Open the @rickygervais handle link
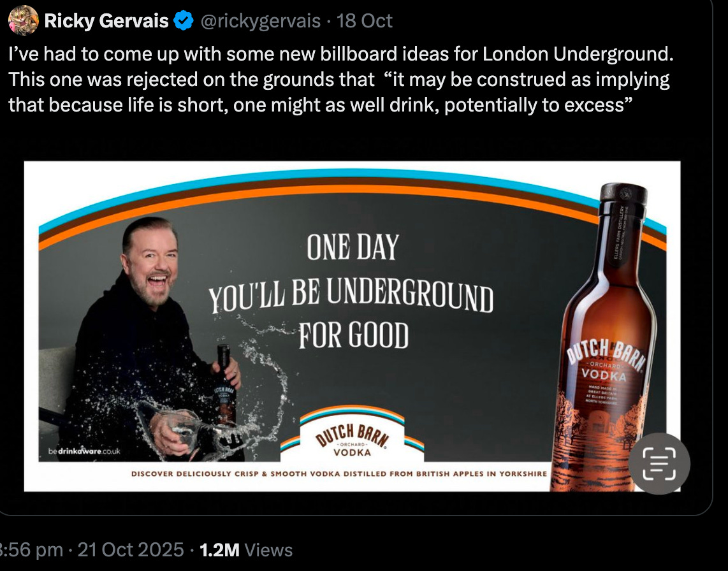 pyautogui.click(x=261, y=21)
